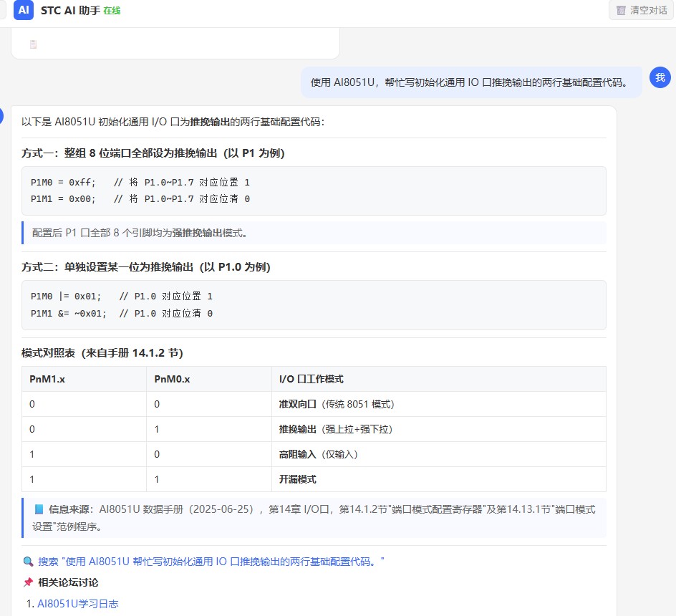Click the 模式对照表 heading
Image resolution: width=676 pixels, height=616 pixels.
pyautogui.click(x=102, y=353)
